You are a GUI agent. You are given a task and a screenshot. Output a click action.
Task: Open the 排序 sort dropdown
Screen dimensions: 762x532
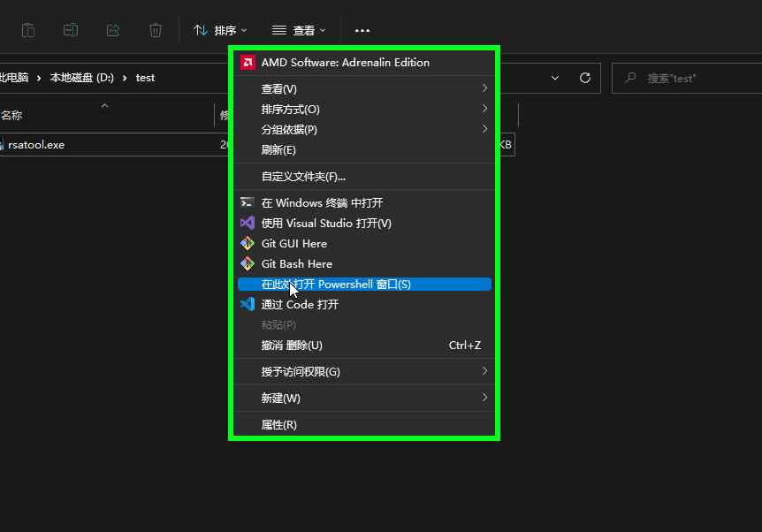click(220, 31)
